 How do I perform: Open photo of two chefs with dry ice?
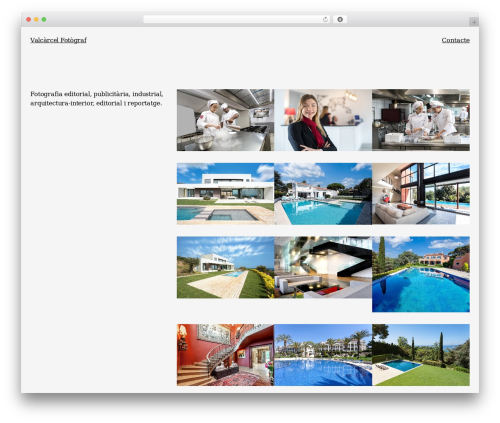[225, 120]
